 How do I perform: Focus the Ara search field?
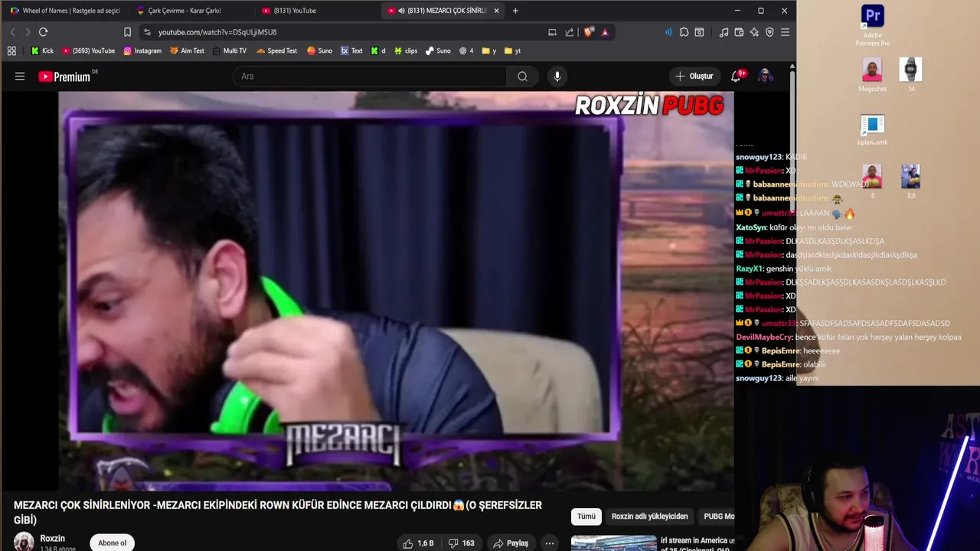coord(370,77)
